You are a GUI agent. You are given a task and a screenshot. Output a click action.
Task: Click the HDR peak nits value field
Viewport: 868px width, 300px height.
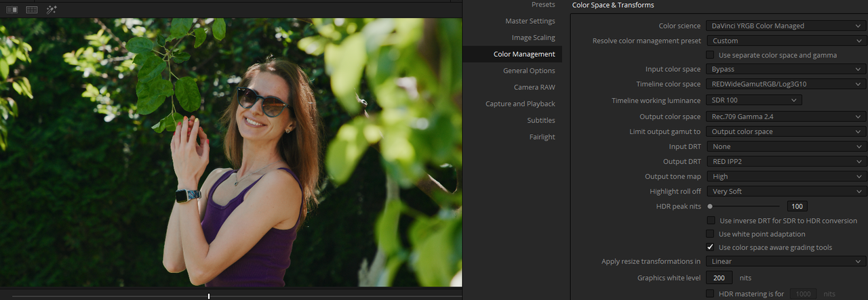tap(797, 206)
